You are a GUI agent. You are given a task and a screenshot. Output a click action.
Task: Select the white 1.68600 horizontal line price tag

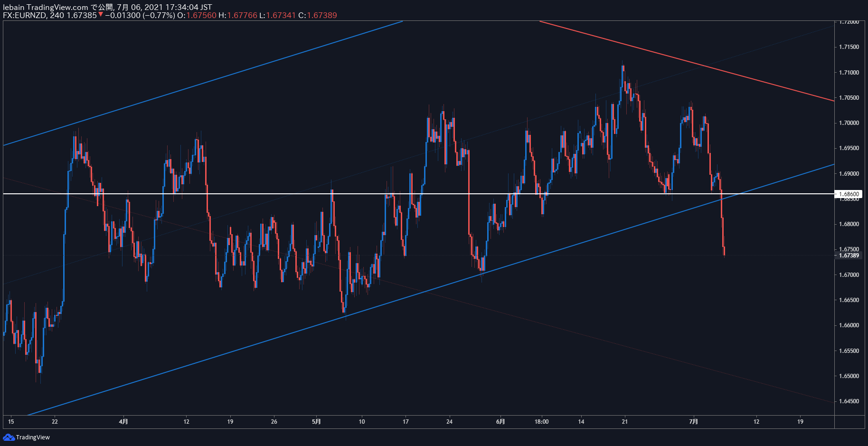(848, 194)
